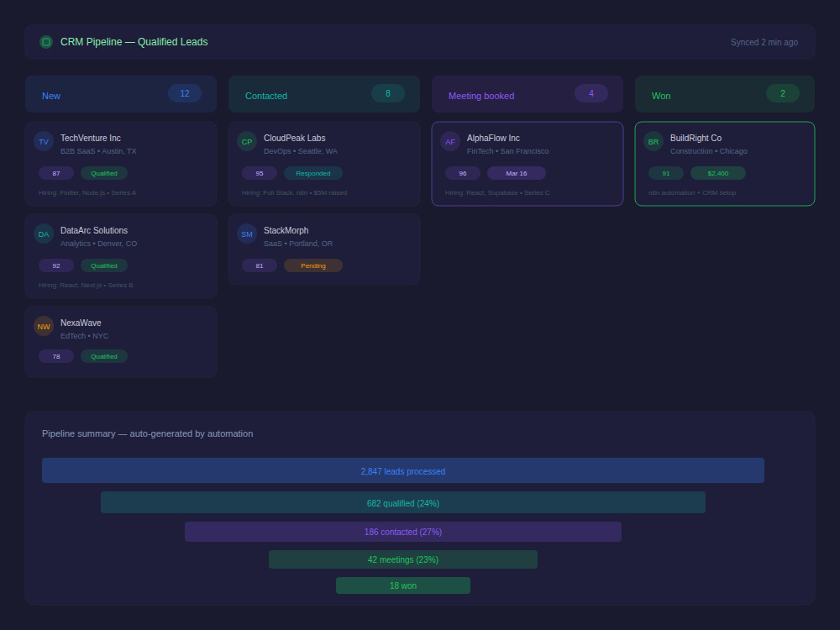Open the BuildRight Co lead name
This screenshot has height=630, width=840.
pyautogui.click(x=696, y=139)
